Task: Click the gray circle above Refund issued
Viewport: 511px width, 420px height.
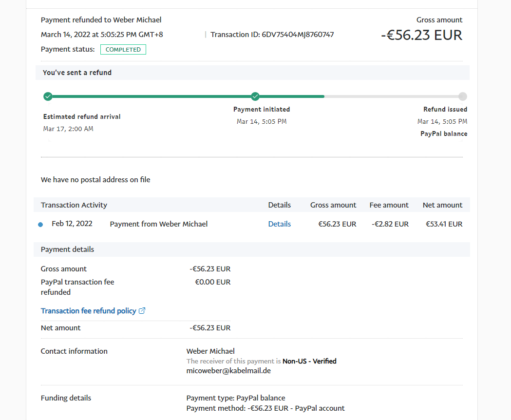Action: coord(462,96)
